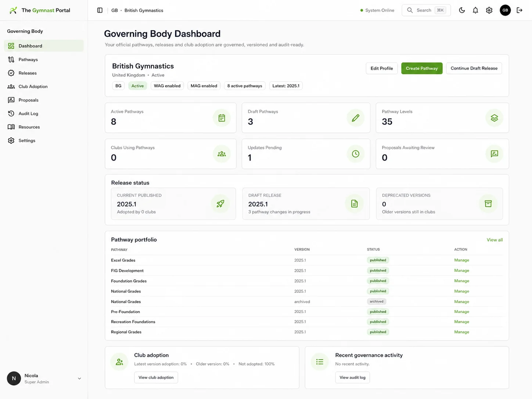This screenshot has width=532, height=399.
Task: Click the WAG enabled tag
Action: (x=167, y=86)
